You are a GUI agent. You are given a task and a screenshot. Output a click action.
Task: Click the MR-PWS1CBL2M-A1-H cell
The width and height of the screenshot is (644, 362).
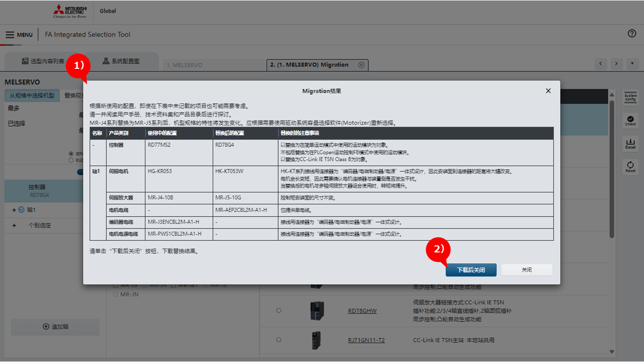tap(179, 234)
